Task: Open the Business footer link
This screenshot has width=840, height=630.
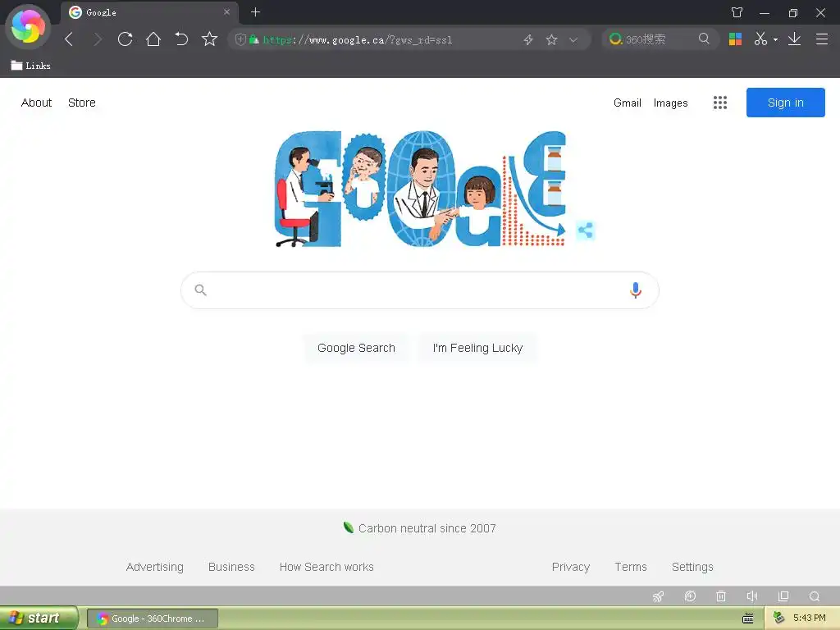Action: coord(231,567)
